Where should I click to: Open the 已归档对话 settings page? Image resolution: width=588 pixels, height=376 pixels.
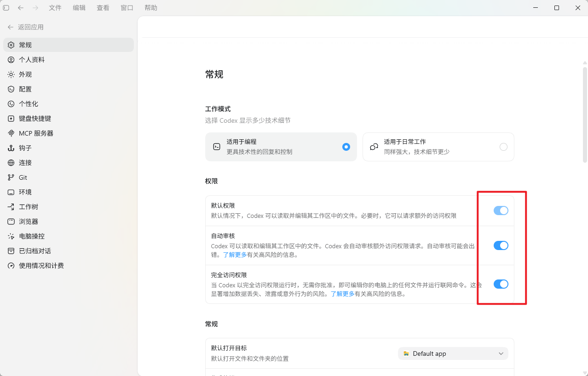point(69,251)
